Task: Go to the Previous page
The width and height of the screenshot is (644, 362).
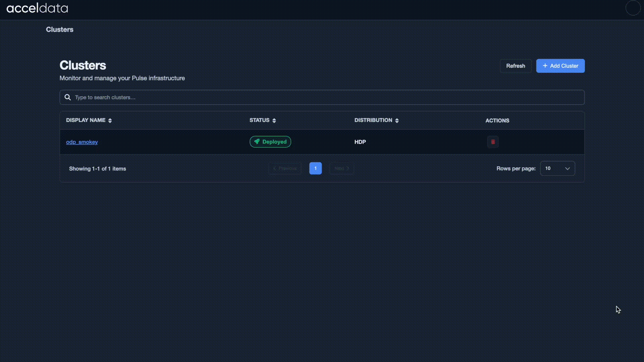Action: pyautogui.click(x=285, y=168)
